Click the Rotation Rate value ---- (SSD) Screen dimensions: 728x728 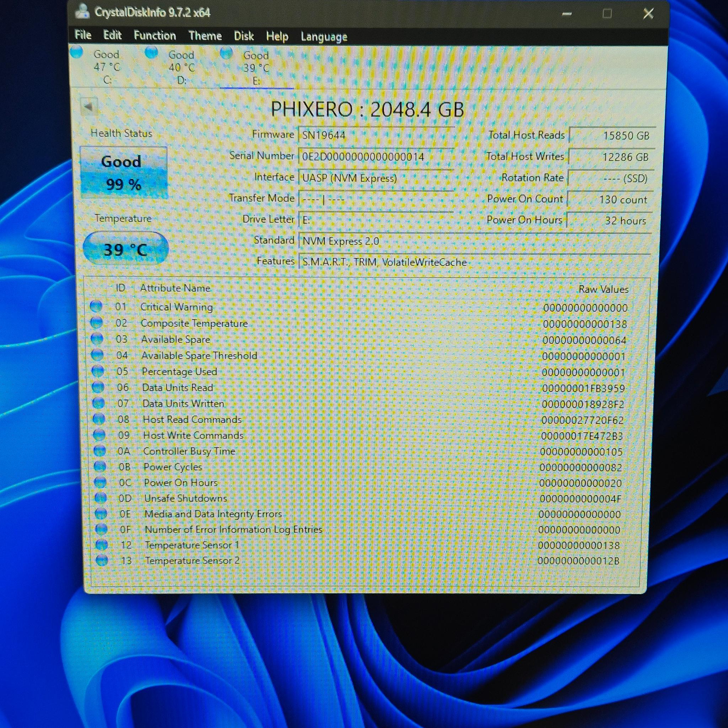point(611,178)
